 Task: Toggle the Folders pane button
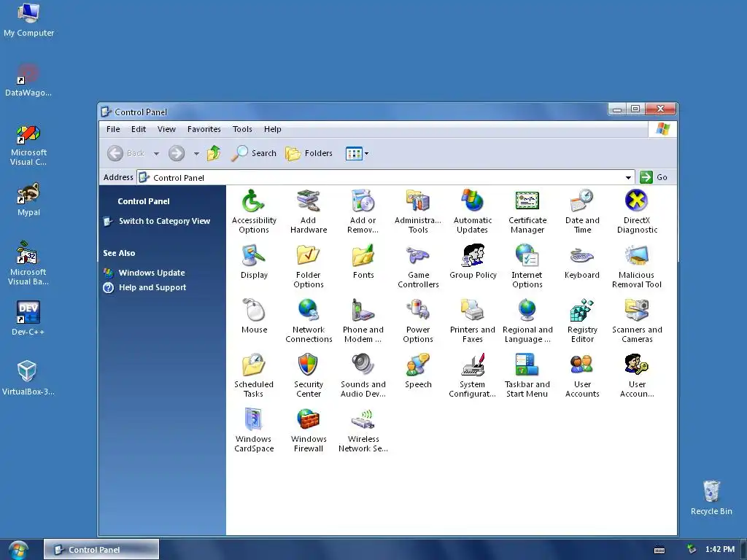309,153
